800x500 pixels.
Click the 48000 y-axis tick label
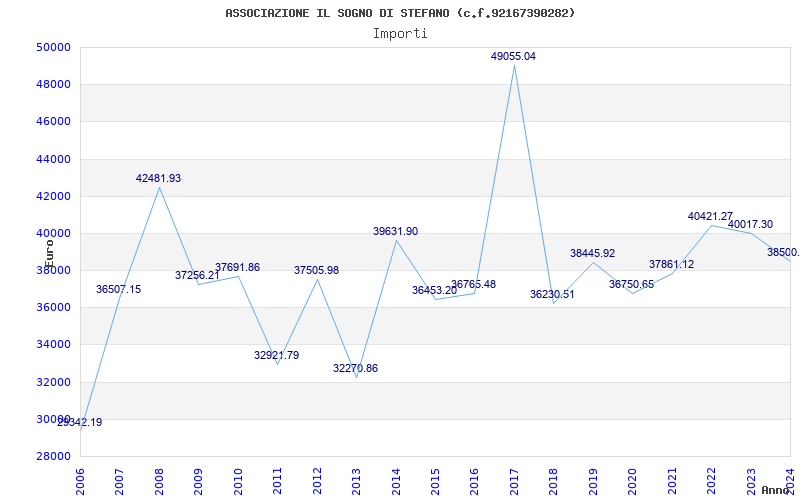54,85
